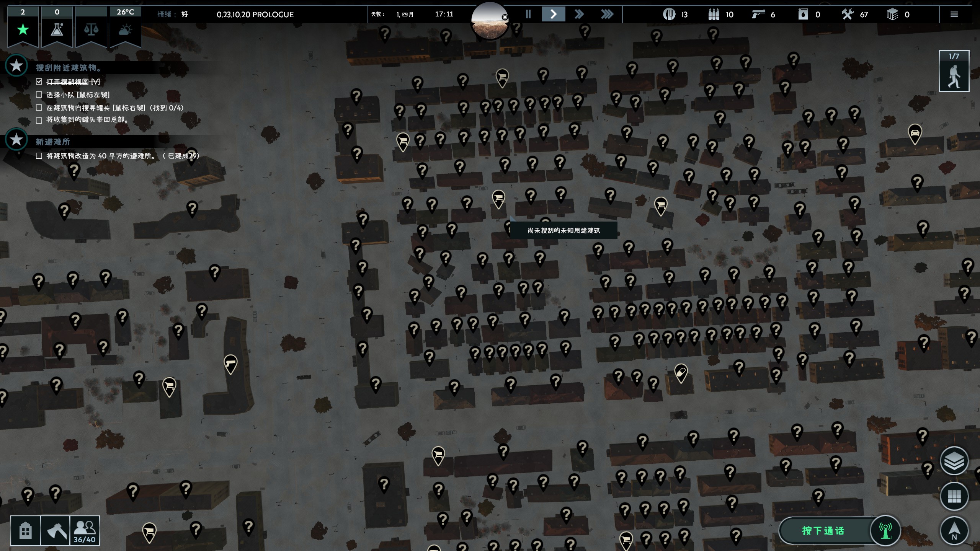This screenshot has height=551, width=980.
Task: Toggle the map layers icon
Action: 954,461
